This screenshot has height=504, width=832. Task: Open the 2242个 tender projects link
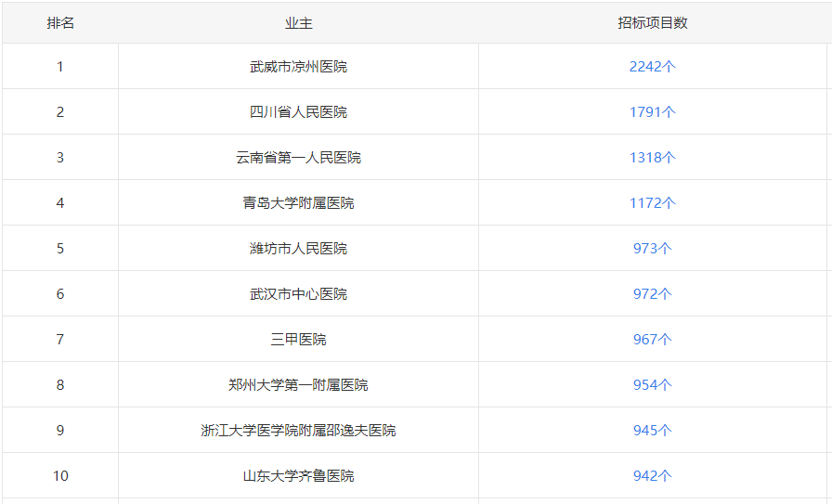pyautogui.click(x=652, y=66)
